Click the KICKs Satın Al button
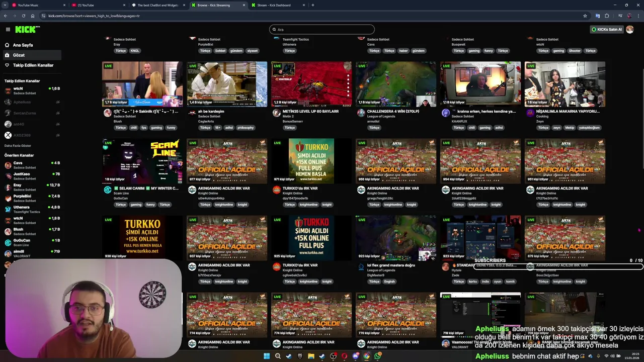This screenshot has width=644, height=362. point(606,29)
